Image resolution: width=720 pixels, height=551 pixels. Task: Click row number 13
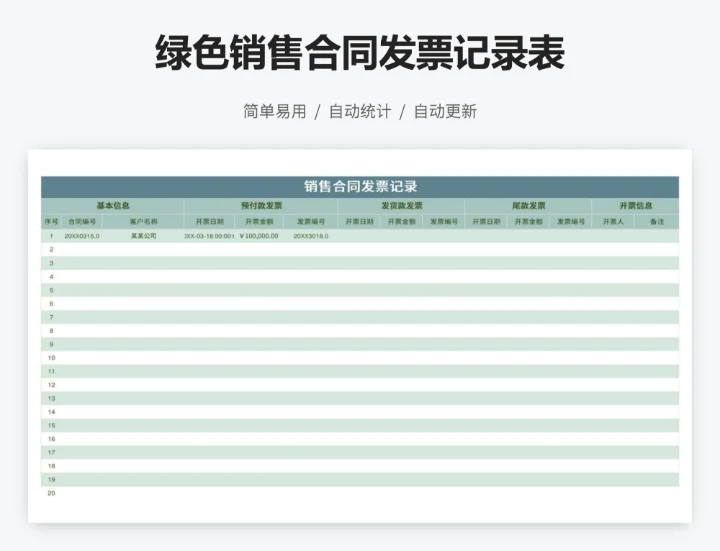tap(51, 399)
